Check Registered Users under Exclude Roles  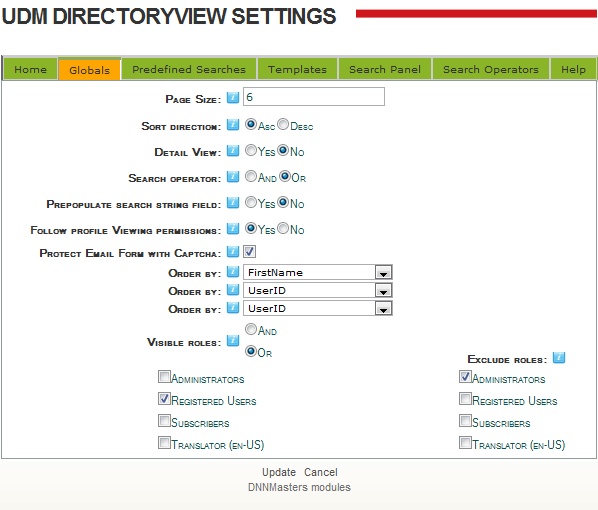tap(465, 399)
